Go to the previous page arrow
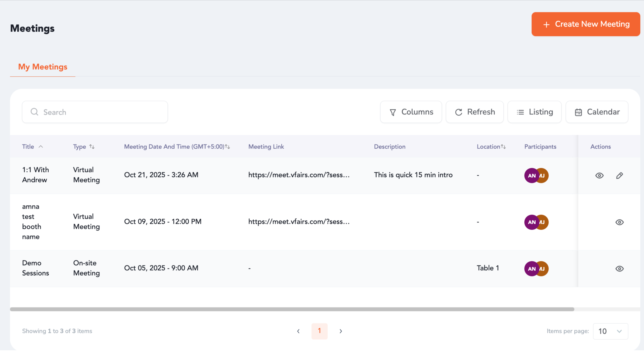The width and height of the screenshot is (644, 357). point(298,331)
